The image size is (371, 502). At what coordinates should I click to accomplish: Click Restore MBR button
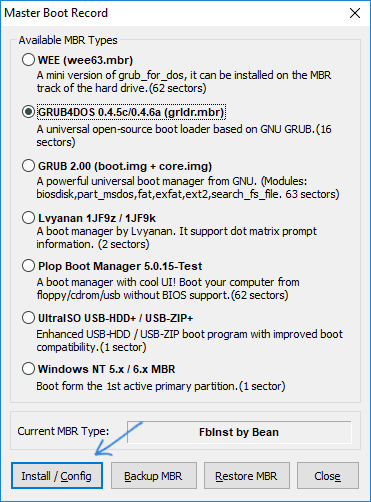247,476
